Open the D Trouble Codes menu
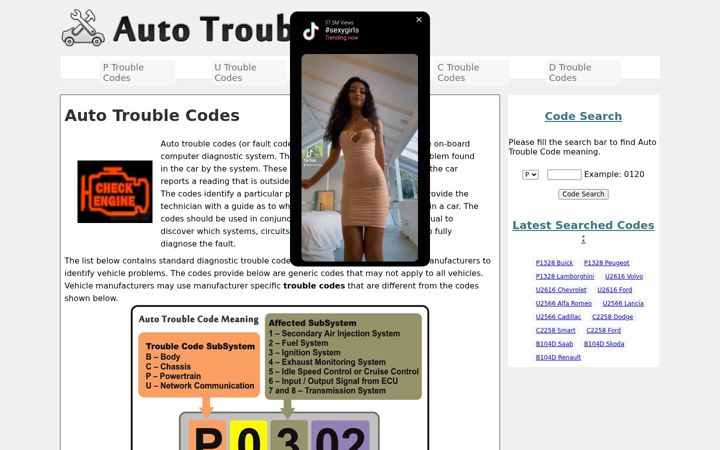720x450 pixels. tap(583, 73)
